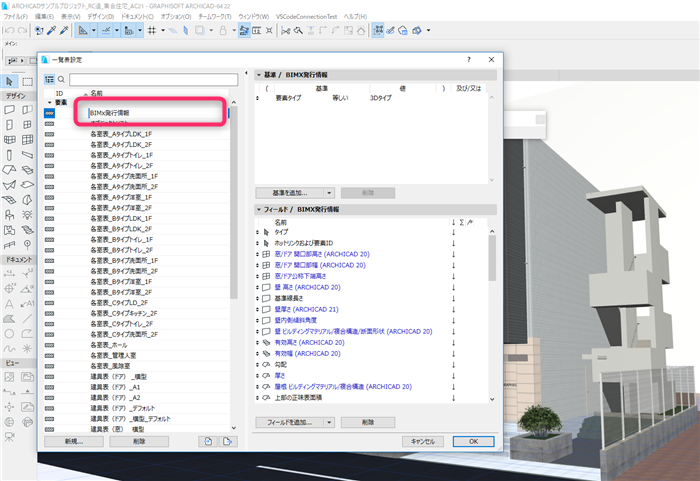Click the Undo arrow in the toolbar
This screenshot has height=481, width=700.
coord(9,30)
